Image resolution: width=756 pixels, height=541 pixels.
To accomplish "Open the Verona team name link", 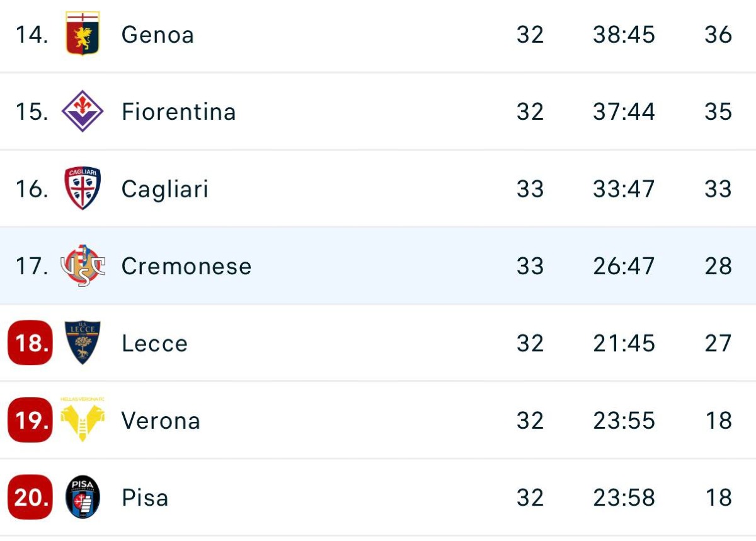I will (161, 421).
